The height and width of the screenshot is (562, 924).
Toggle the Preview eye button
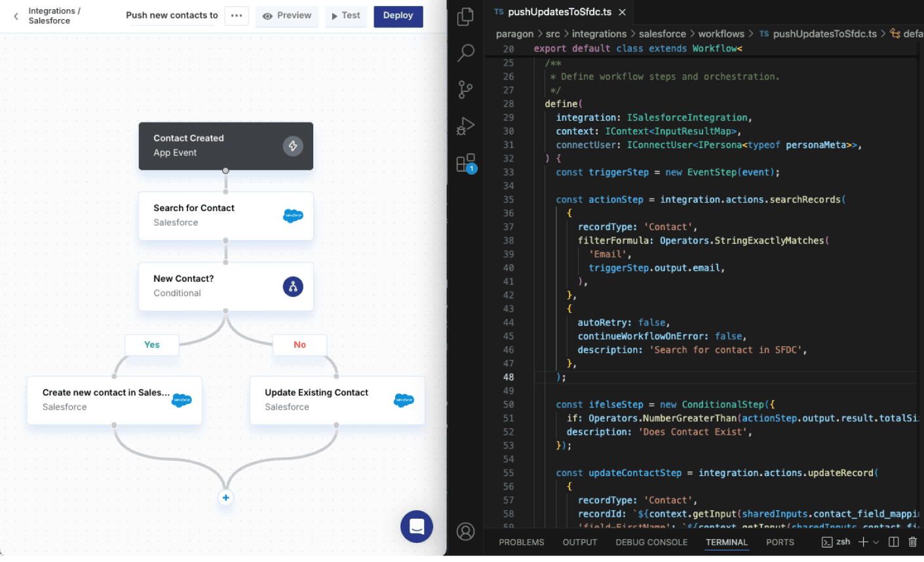(x=287, y=16)
